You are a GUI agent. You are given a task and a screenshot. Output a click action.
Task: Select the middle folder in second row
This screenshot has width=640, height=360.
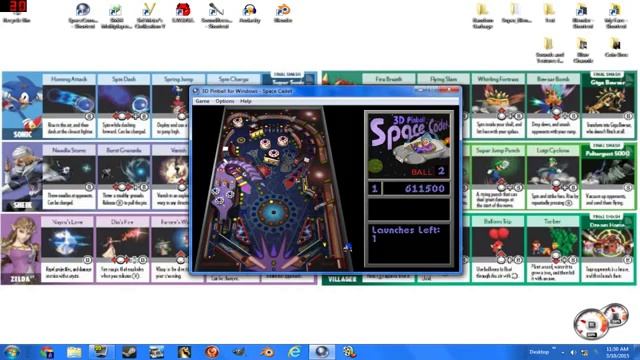click(x=582, y=50)
